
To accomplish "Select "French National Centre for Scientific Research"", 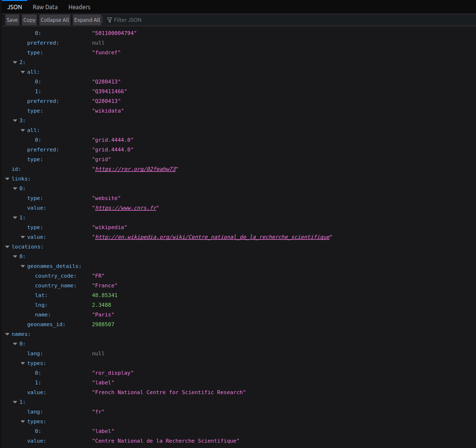I will (169, 392).
